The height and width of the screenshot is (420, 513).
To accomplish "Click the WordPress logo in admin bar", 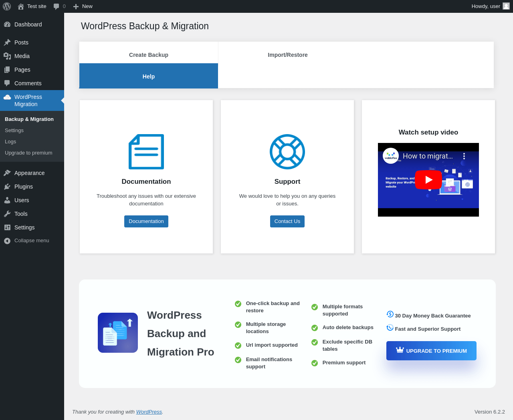I will [7, 6].
